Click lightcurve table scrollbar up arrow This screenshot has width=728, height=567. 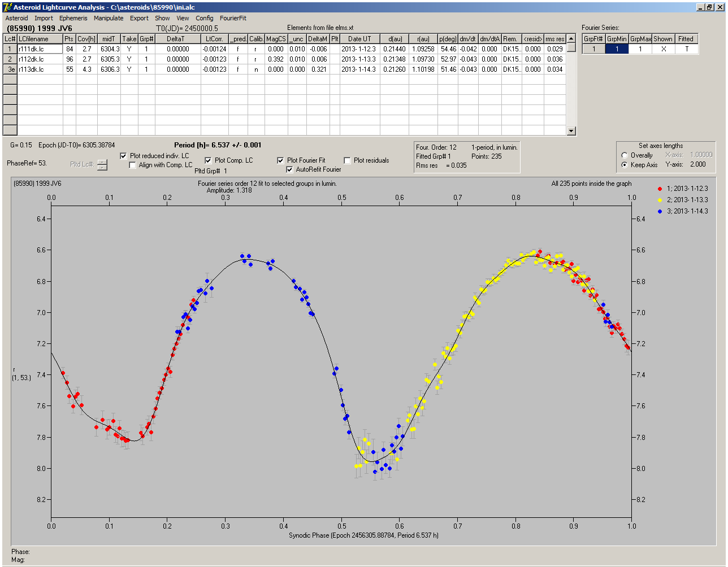pyautogui.click(x=571, y=38)
